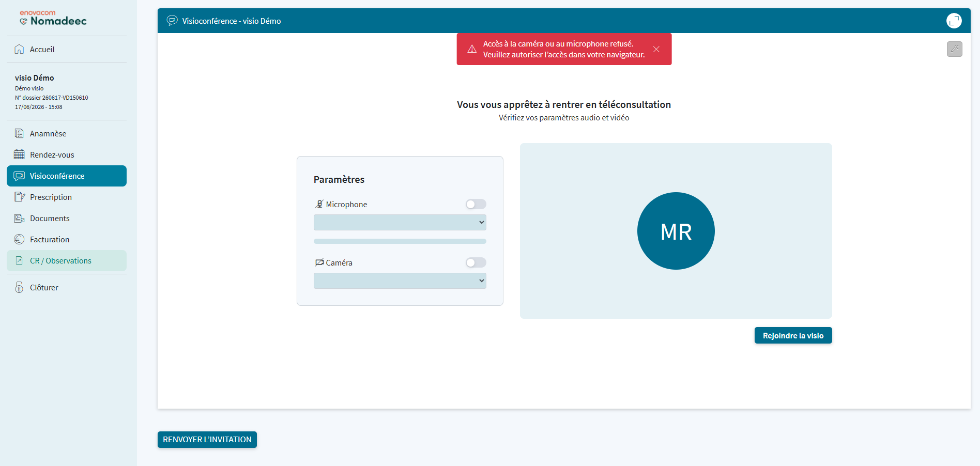980x466 pixels.
Task: Click the Prescription pencil icon
Action: [20, 197]
